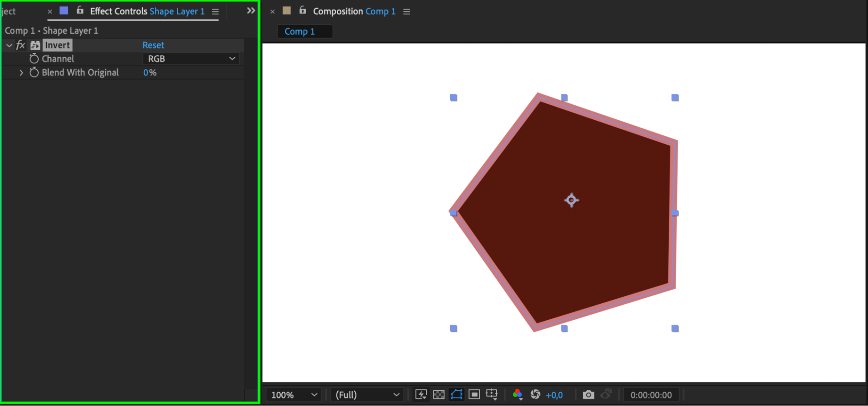Toggle the Composition viewer lock
The width and height of the screenshot is (868, 406).
[x=303, y=10]
